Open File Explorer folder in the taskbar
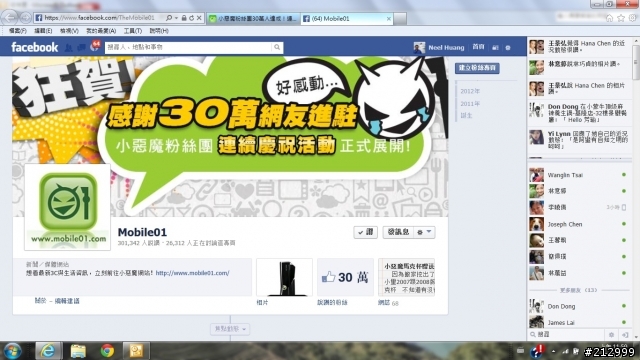The image size is (640, 360). click(x=78, y=351)
